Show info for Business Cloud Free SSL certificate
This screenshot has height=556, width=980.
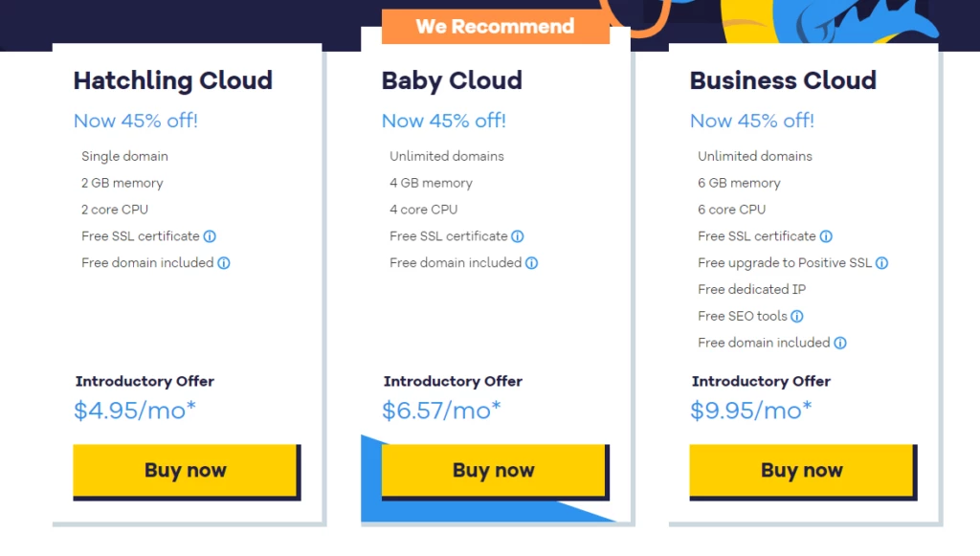(826, 236)
